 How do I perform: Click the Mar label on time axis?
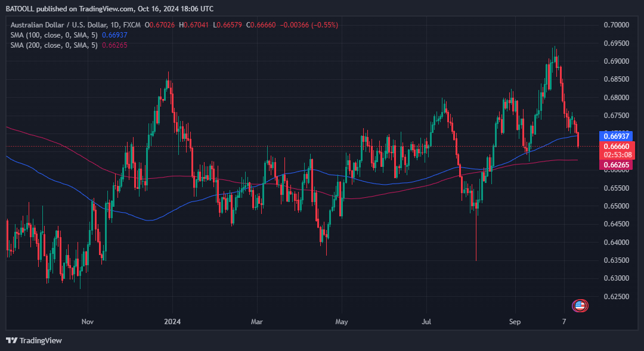click(x=256, y=322)
